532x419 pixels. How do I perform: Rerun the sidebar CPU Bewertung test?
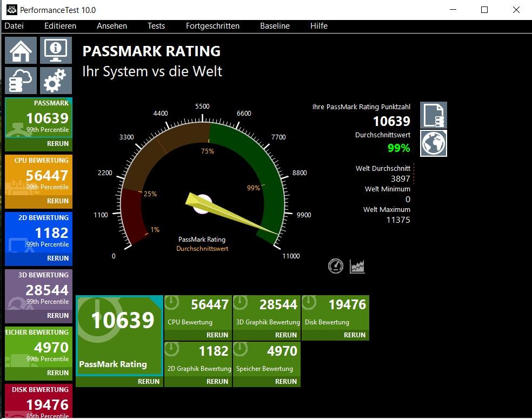(x=58, y=201)
